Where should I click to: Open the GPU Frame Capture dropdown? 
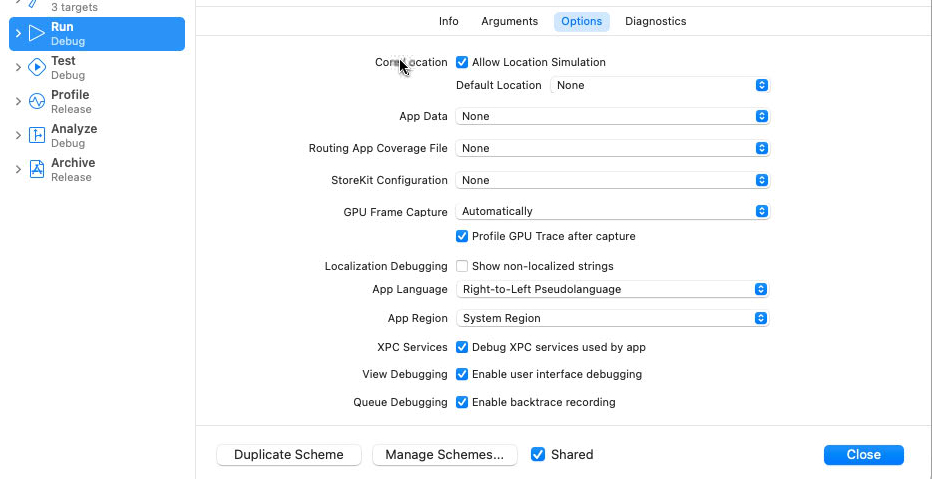click(612, 212)
